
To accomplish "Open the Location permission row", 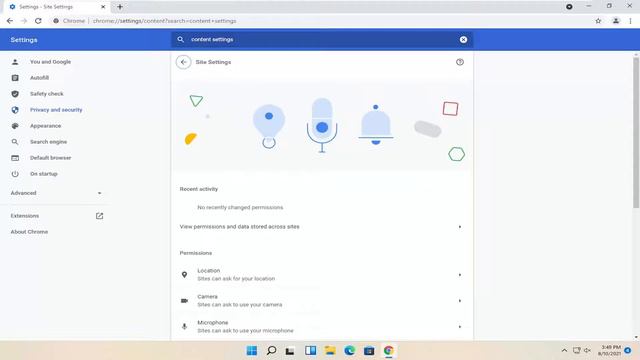I will pos(322,275).
